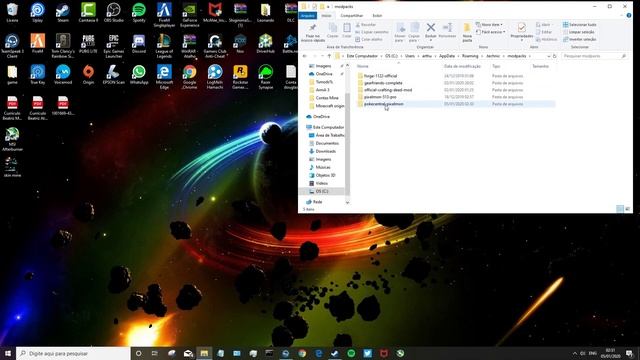Viewport: 640px width, 360px height.
Task: Switch to the Exibir ribbon tab
Action: point(377,16)
